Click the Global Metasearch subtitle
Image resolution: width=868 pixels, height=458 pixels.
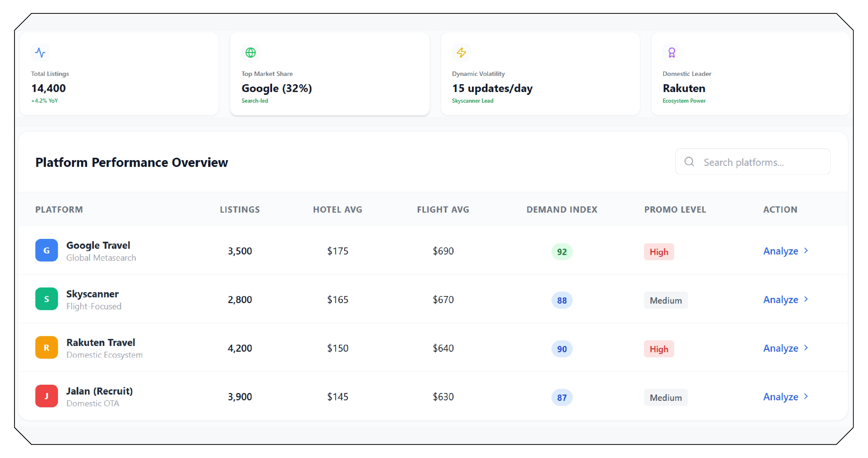pyautogui.click(x=101, y=258)
